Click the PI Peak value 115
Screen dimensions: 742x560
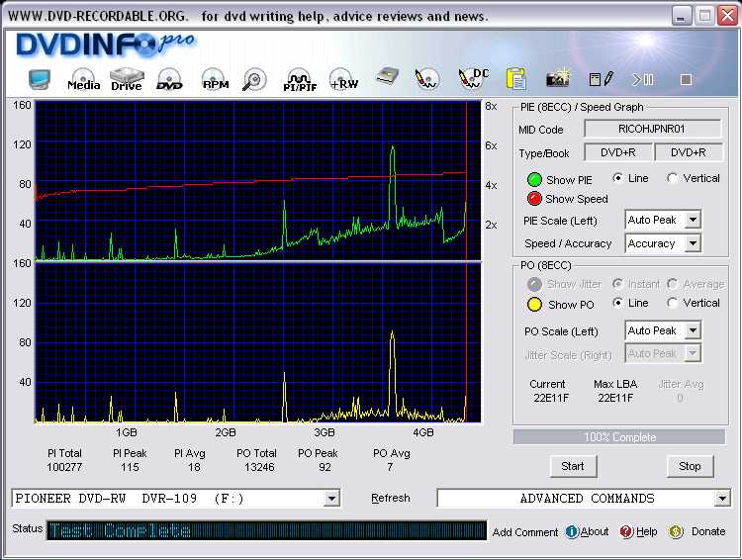[x=130, y=467]
